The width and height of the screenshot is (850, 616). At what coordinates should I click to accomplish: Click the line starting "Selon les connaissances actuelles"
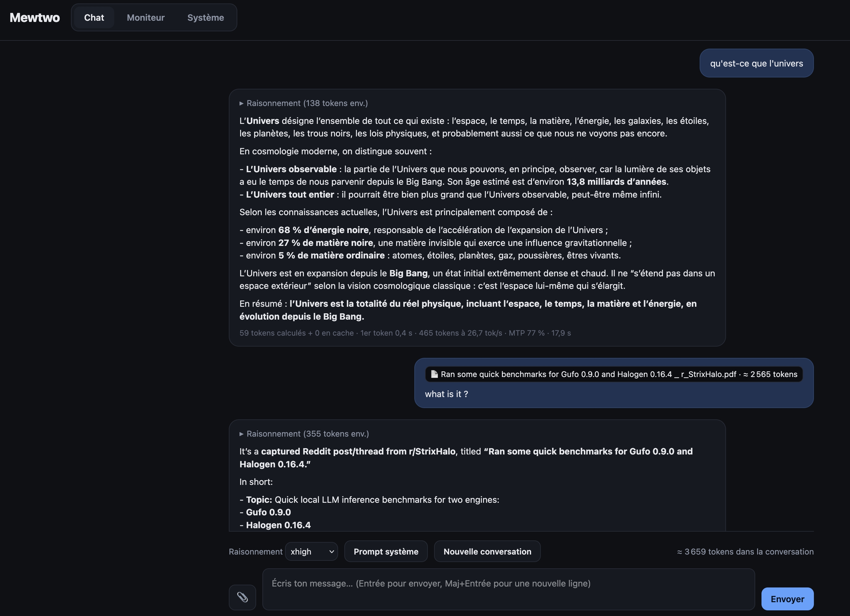(x=396, y=212)
